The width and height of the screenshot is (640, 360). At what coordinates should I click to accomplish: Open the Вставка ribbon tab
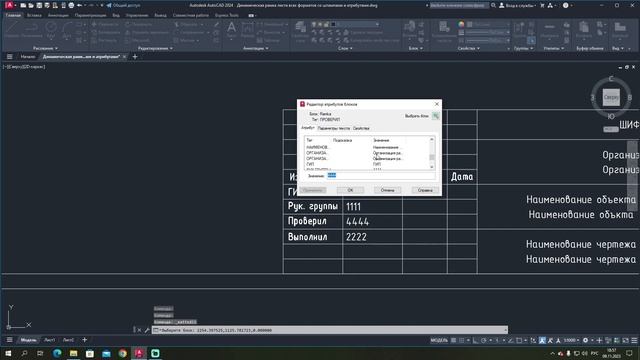click(34, 15)
